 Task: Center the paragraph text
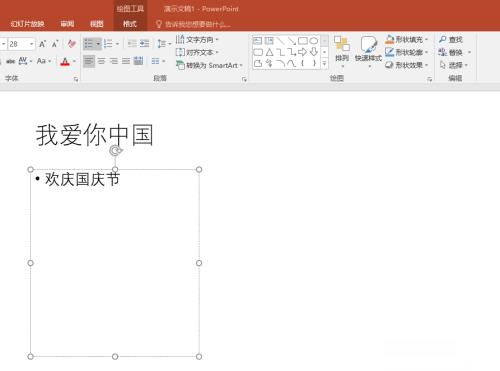[101, 61]
